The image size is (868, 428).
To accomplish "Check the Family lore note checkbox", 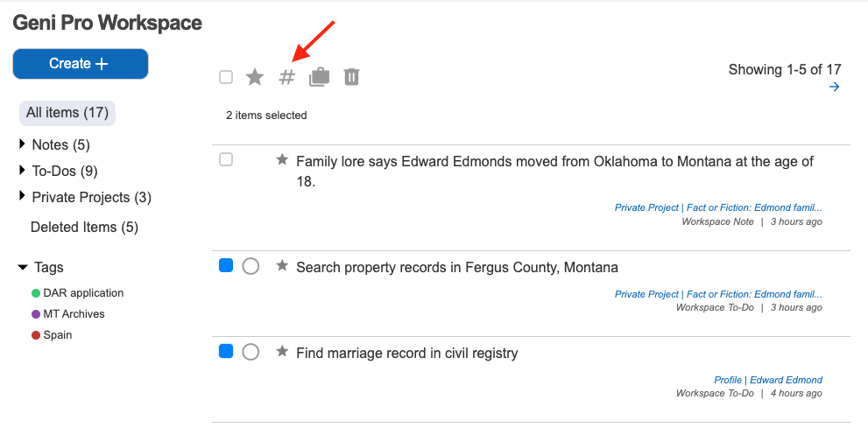I will [226, 159].
